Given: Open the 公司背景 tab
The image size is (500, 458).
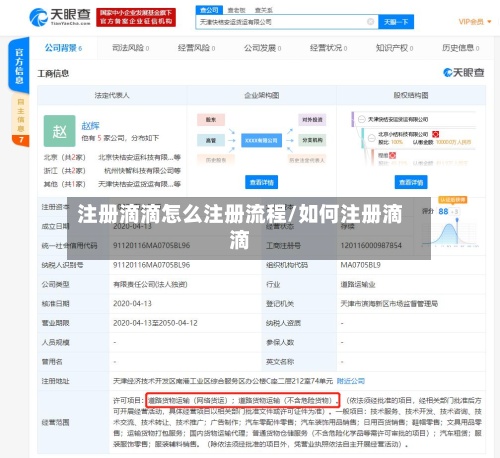Looking at the screenshot, I should coord(63,48).
